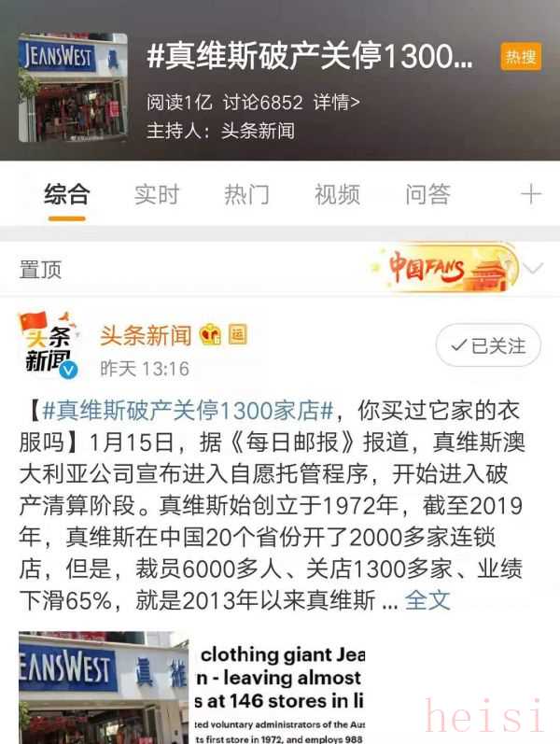
Task: Open the #真维斯破产关停1300家店# hashtag link
Action: [188, 411]
